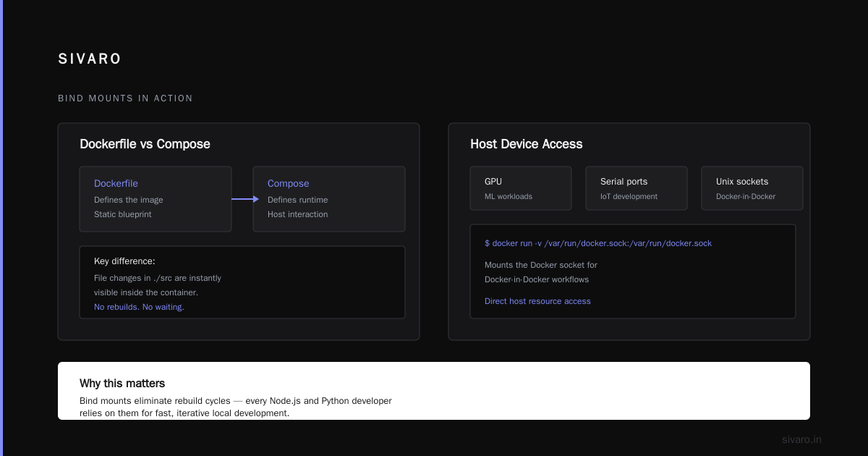This screenshot has height=456, width=868.
Task: Select the GPU card title
Action: (493, 182)
